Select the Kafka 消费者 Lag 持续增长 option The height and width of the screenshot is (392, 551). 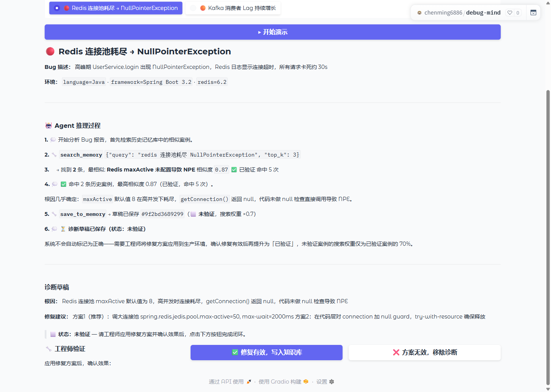pyautogui.click(x=233, y=8)
